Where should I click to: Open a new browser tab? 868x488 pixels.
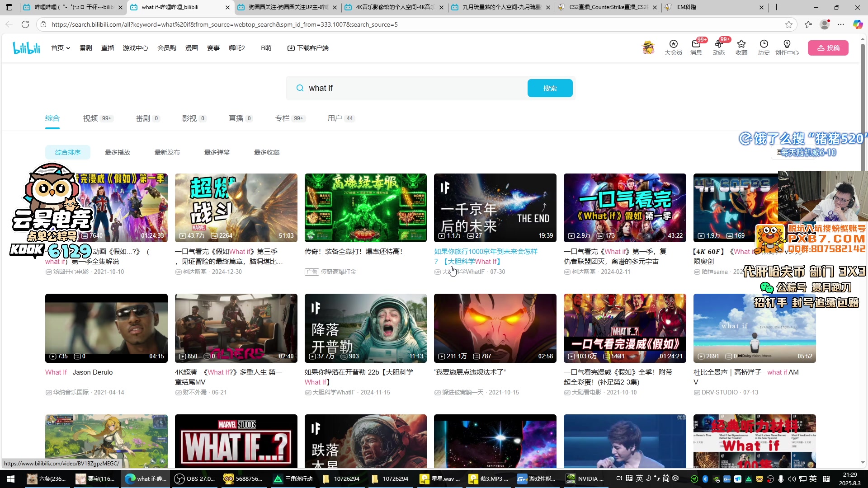777,7
